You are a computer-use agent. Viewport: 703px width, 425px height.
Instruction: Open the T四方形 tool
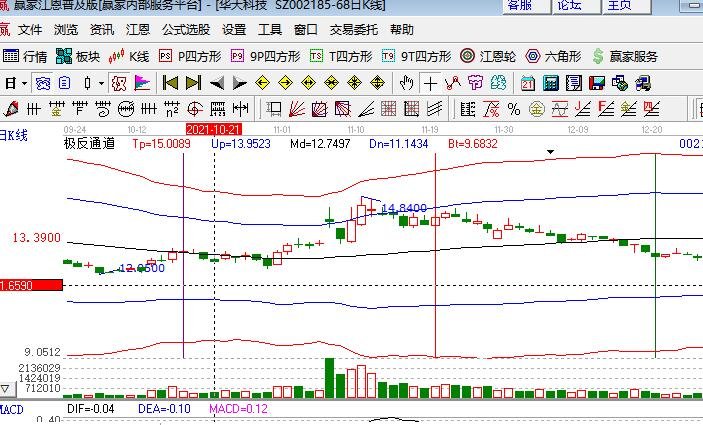tap(341, 56)
